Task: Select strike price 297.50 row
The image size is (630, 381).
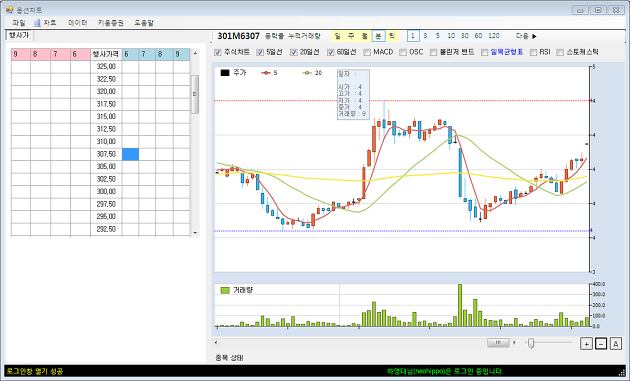Action: (x=106, y=204)
